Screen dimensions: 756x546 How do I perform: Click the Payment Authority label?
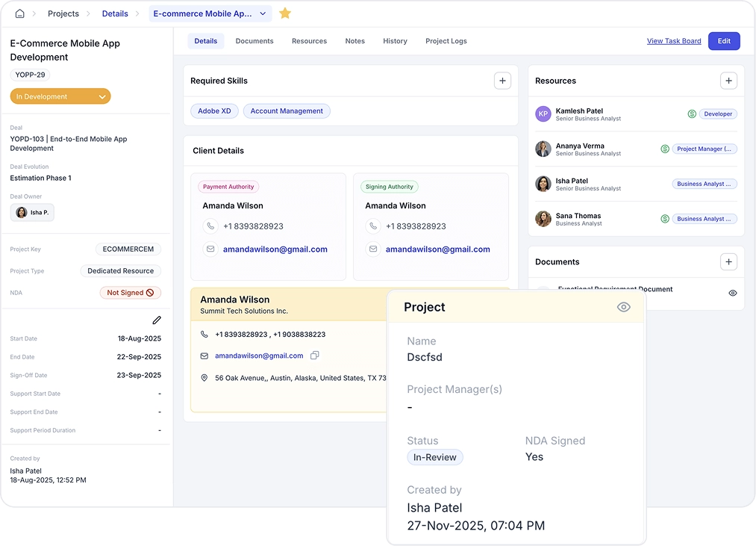coord(228,187)
